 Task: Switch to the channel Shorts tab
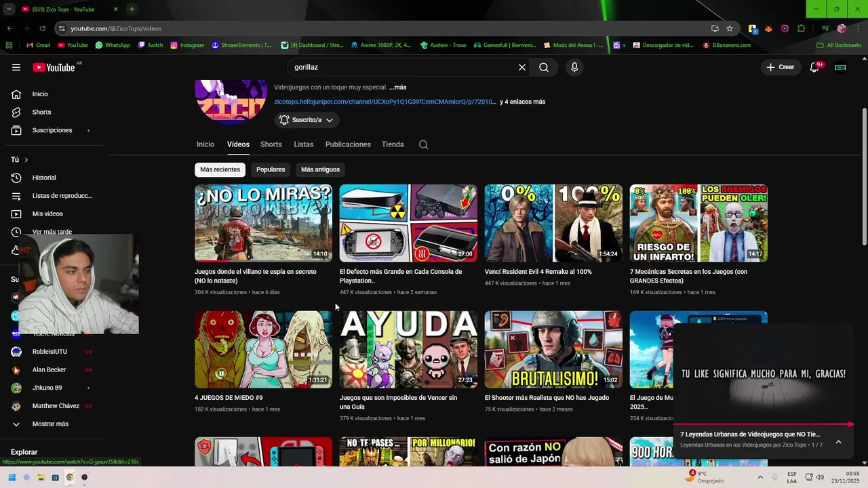click(x=271, y=144)
